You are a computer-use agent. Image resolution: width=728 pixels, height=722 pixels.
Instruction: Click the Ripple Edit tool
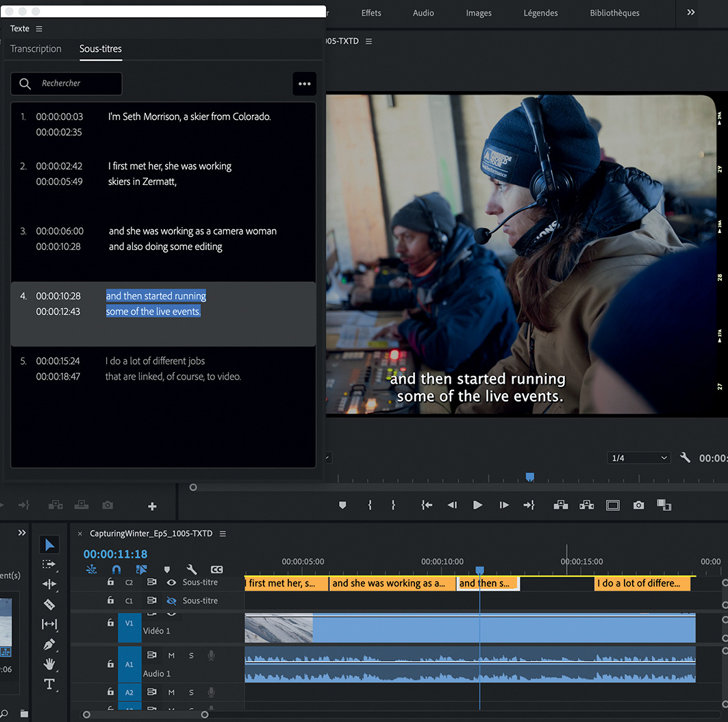pyautogui.click(x=49, y=584)
